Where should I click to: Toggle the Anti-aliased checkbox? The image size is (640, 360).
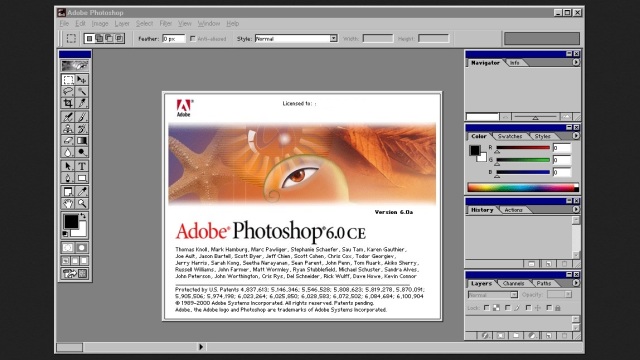click(x=193, y=39)
